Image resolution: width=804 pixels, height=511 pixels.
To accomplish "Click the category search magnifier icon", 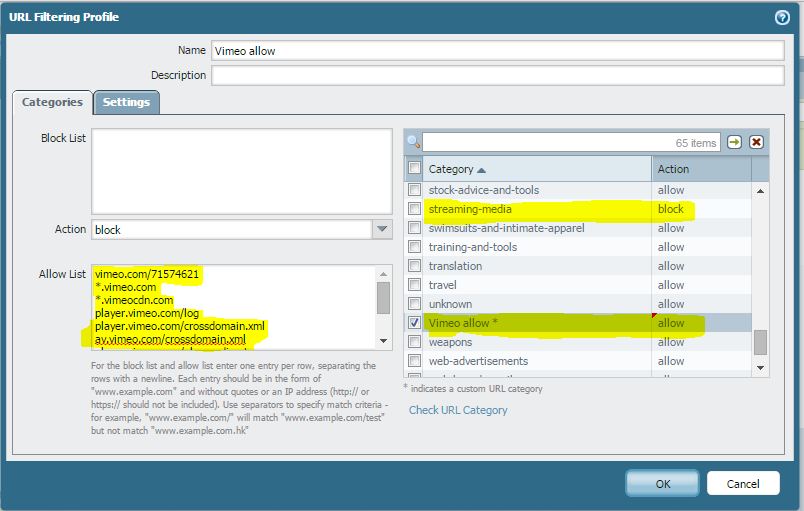I will point(413,142).
